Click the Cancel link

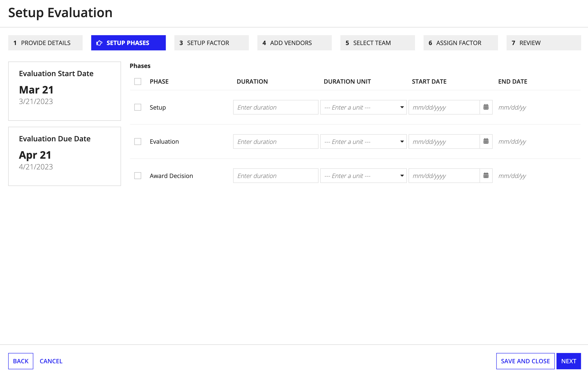point(51,361)
